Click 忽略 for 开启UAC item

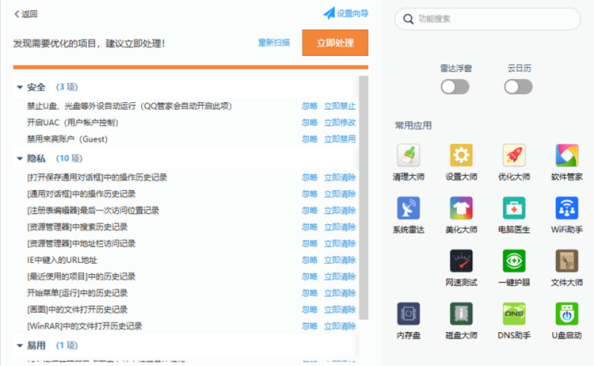click(310, 123)
